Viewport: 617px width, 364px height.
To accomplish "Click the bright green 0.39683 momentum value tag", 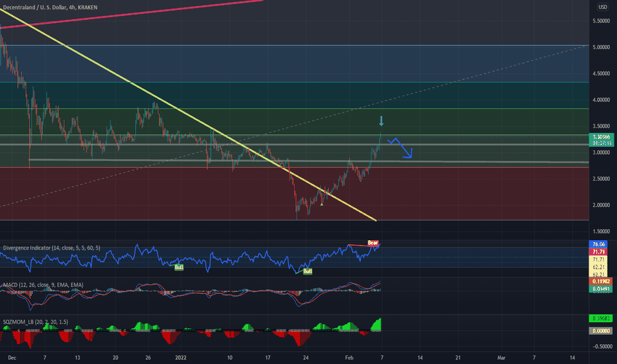I will [600, 318].
